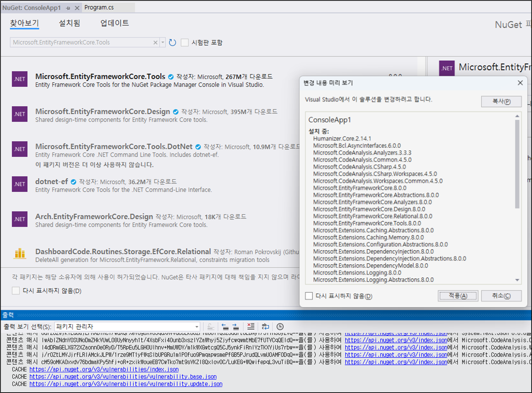Click the preview dialog vertical scrollbar thumb
Screen dimensions: 532x393
tap(517, 164)
